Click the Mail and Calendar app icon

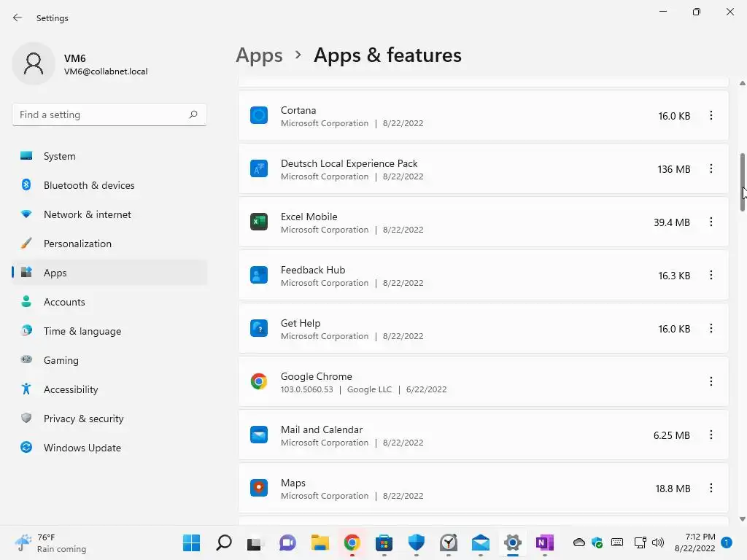259,435
